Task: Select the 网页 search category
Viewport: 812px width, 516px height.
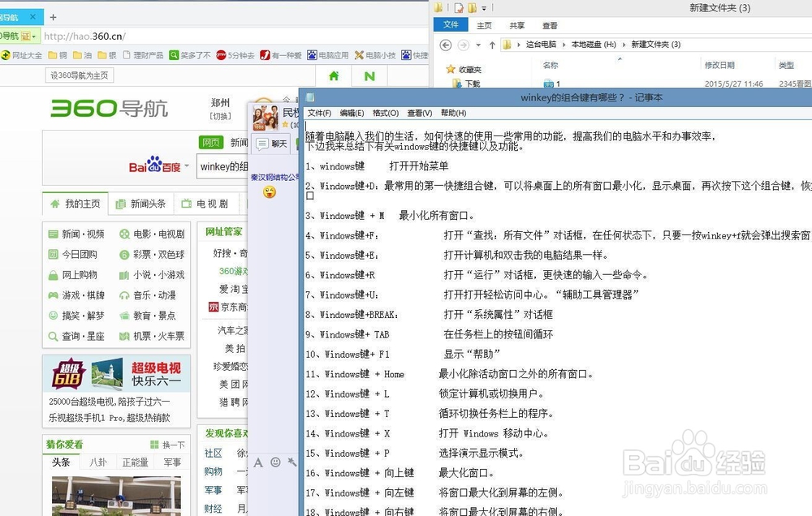Action: pyautogui.click(x=211, y=142)
